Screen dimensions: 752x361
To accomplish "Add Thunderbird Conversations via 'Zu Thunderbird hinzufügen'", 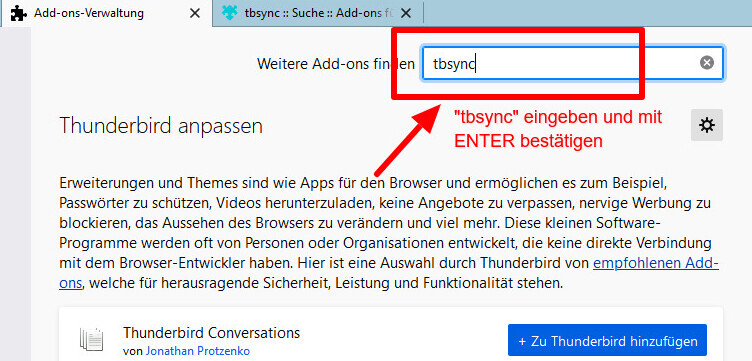I will (x=607, y=341).
